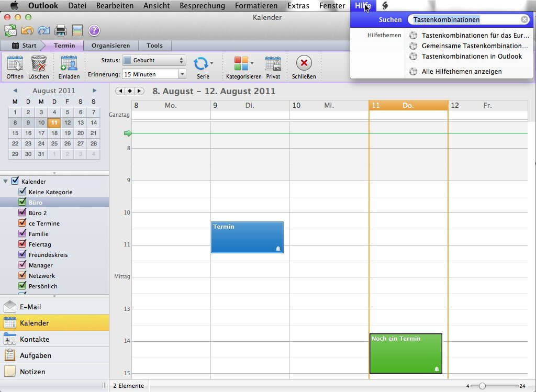Click the Serie recurrence icon
Screen dimensions: 536x392
(x=200, y=63)
